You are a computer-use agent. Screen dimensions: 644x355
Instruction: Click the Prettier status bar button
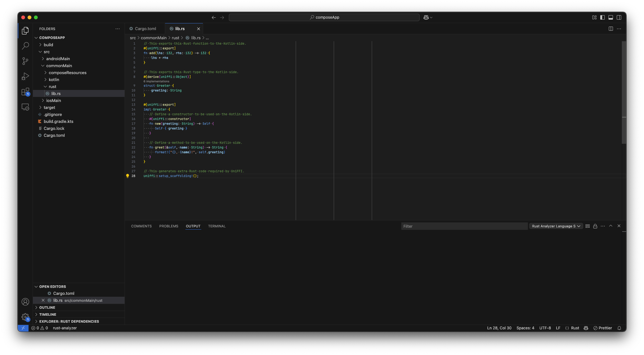602,328
